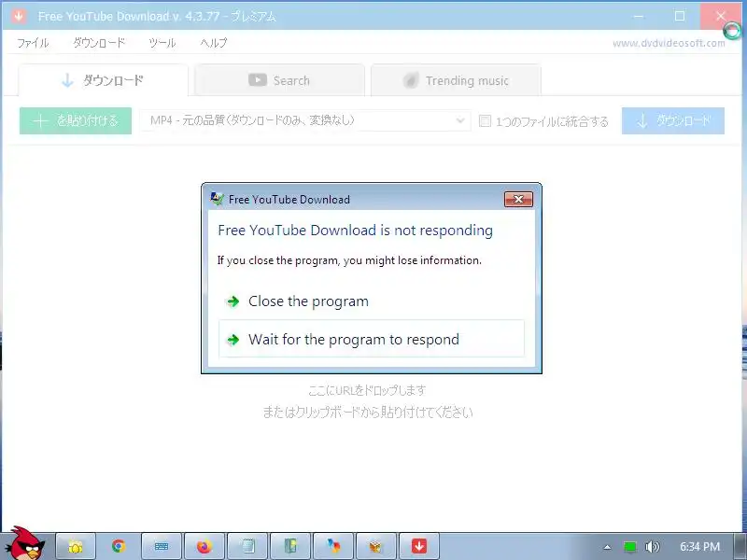Click the blue ダウンロード button
Viewport: 747px width, 560px height.
tap(672, 121)
